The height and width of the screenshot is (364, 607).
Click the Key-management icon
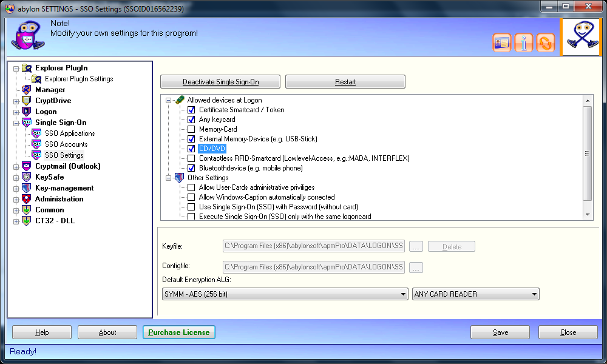(x=26, y=188)
